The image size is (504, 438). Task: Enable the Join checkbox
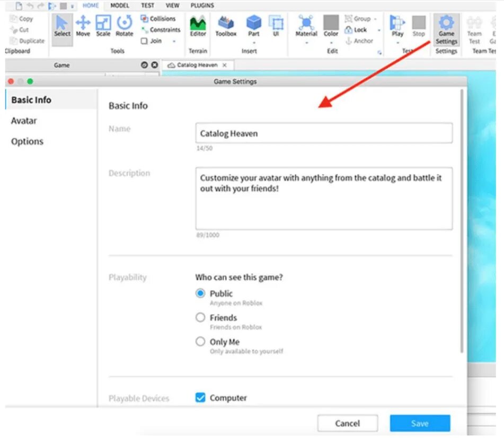click(x=144, y=41)
